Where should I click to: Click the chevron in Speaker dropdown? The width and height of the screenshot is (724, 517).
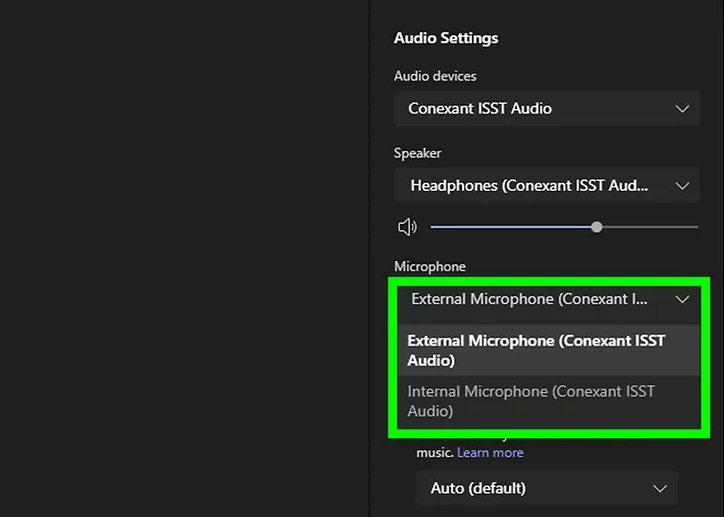pos(682,186)
